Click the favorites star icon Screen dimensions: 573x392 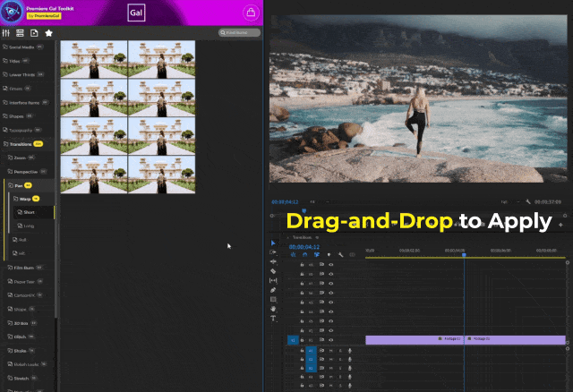pyautogui.click(x=49, y=33)
